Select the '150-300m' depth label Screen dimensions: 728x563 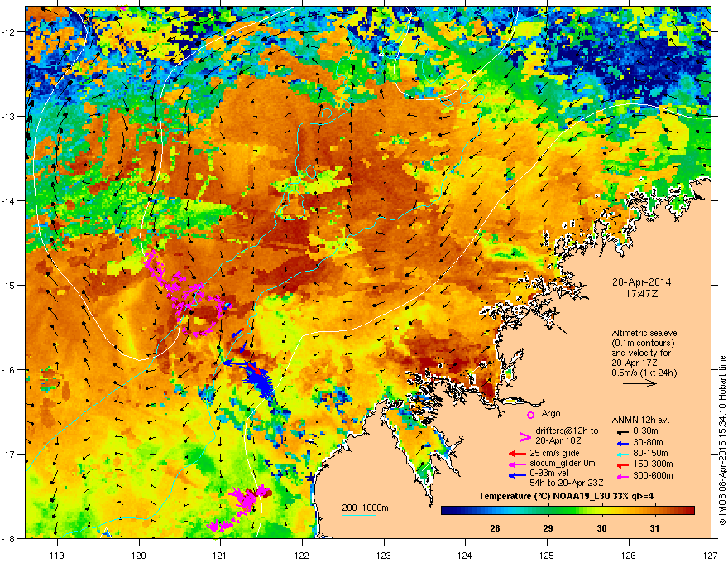[x=653, y=464]
